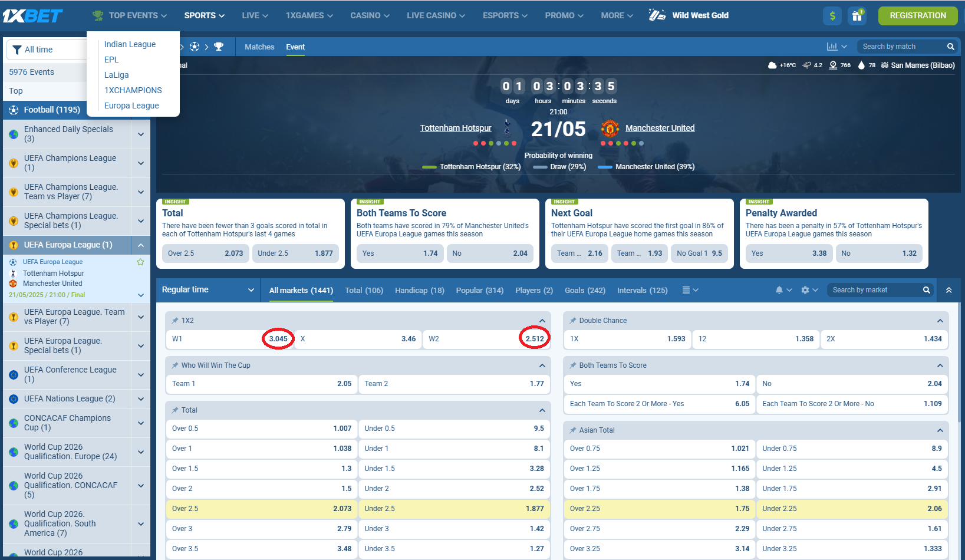The width and height of the screenshot is (965, 560).
Task: Open the statistics chart icon
Action: click(832, 47)
